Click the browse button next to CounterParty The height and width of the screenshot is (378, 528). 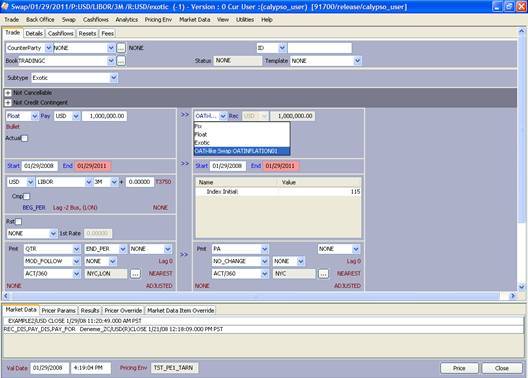tap(121, 48)
